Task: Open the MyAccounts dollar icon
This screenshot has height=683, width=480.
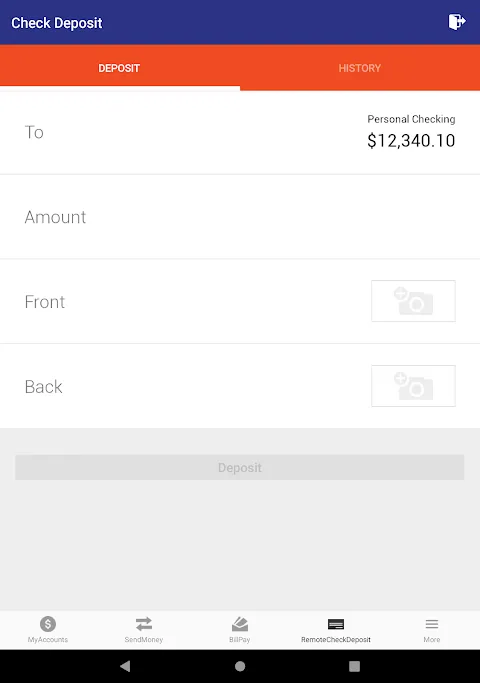Action: click(x=48, y=624)
